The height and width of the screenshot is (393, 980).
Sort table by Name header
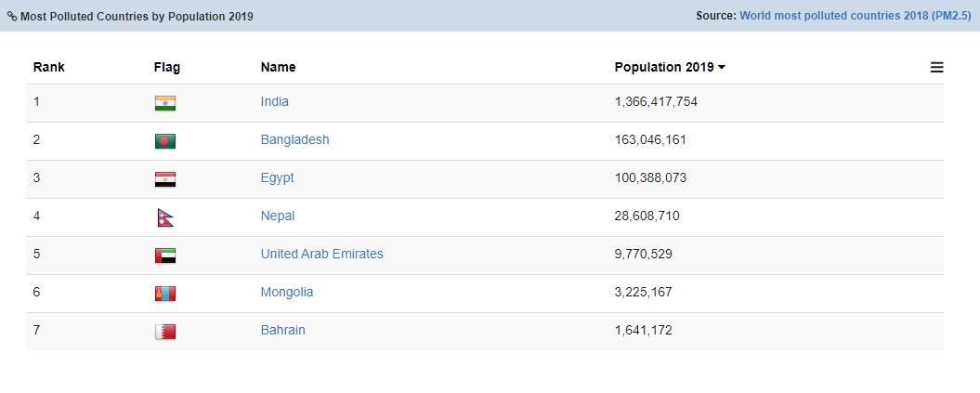pos(278,67)
